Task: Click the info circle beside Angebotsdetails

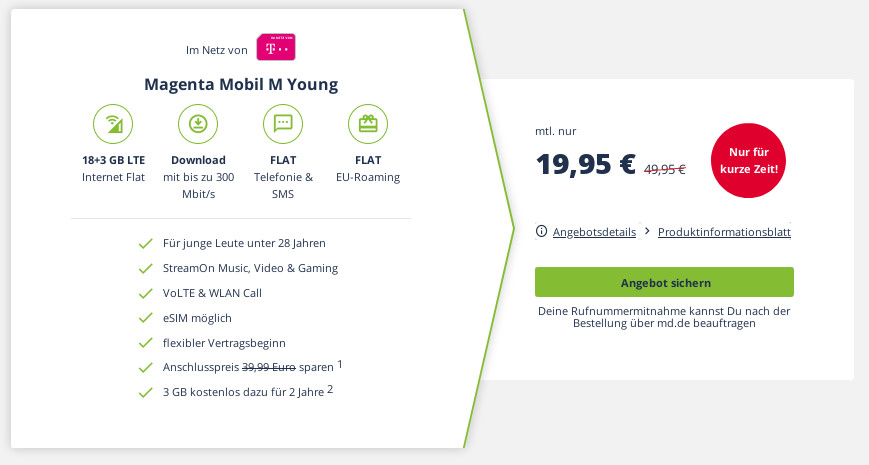Action: click(x=542, y=232)
